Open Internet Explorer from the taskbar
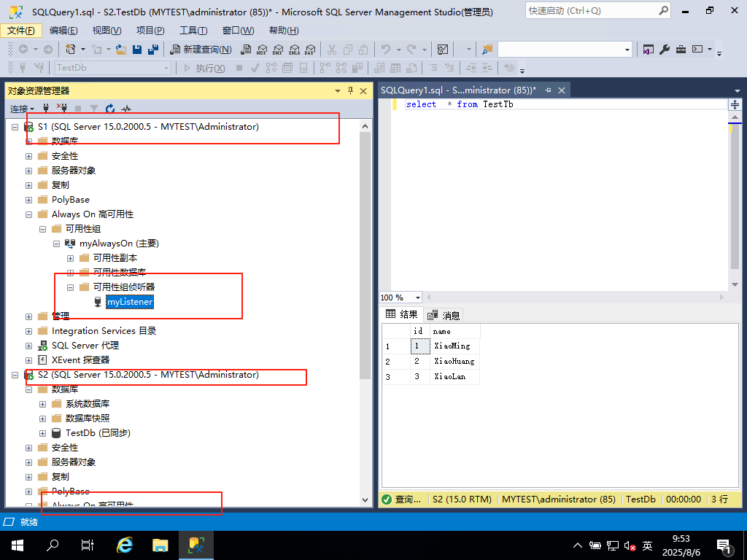This screenshot has width=747, height=560. [x=125, y=545]
